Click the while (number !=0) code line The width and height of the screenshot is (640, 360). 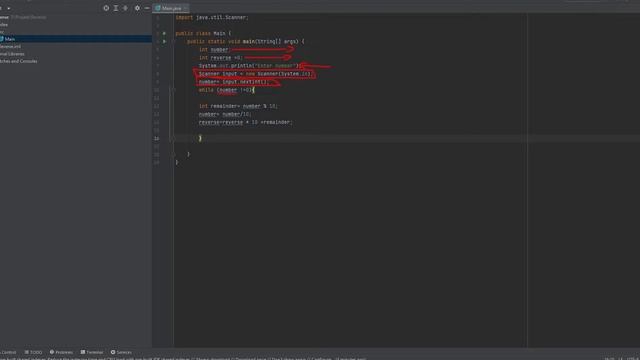coord(227,90)
